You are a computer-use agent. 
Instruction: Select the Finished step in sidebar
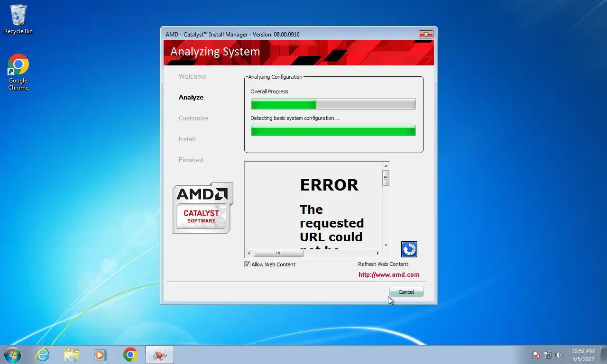tap(191, 160)
